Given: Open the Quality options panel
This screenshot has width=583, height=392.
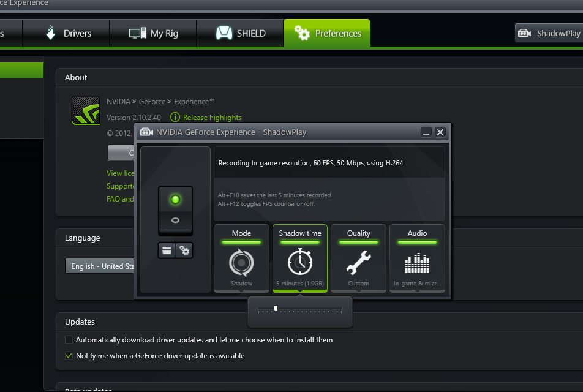Looking at the screenshot, I should 358,258.
